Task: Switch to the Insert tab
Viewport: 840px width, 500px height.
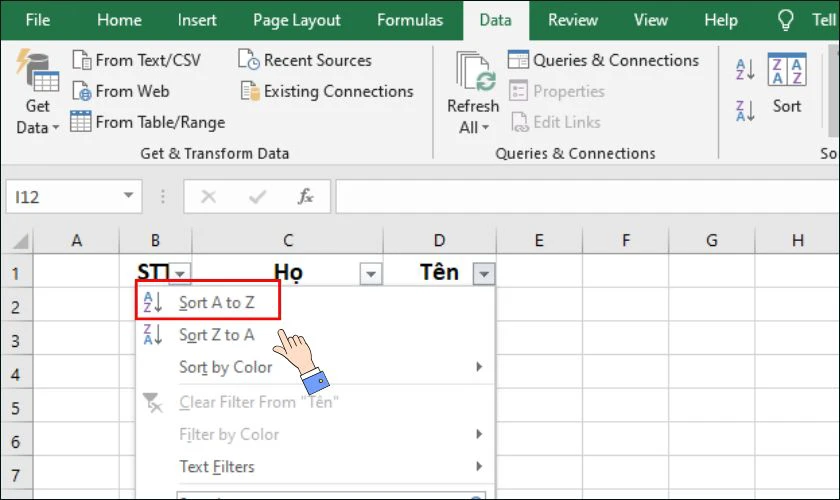Action: 197,20
